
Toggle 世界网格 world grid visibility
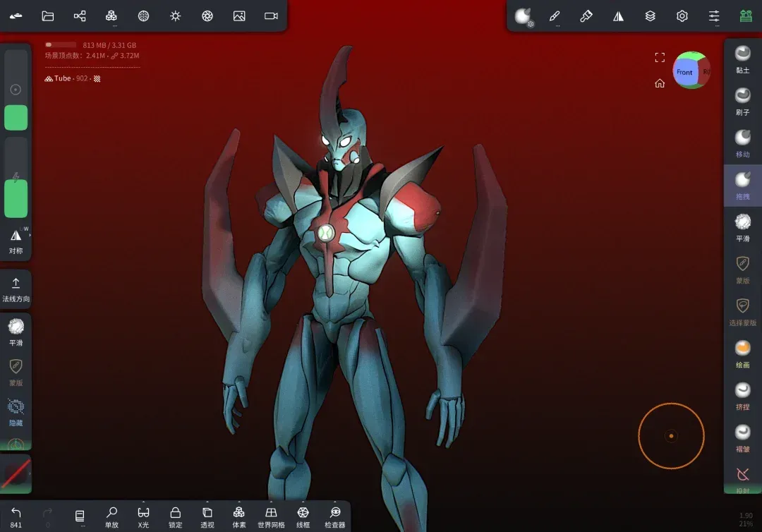pyautogui.click(x=271, y=516)
